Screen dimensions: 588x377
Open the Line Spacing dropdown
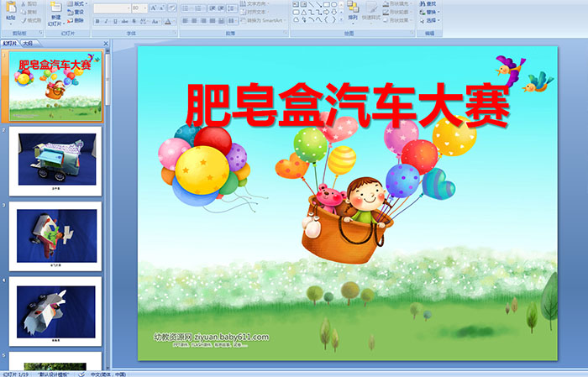tap(232, 8)
